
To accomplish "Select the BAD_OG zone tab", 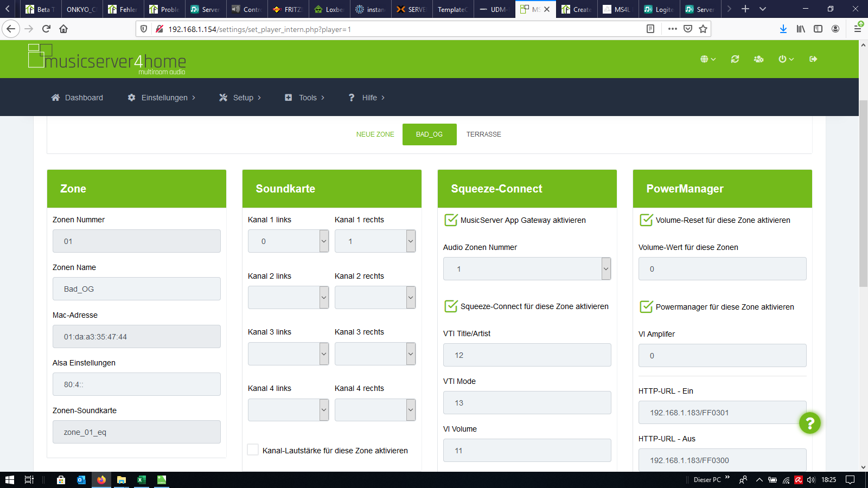I will [x=430, y=134].
